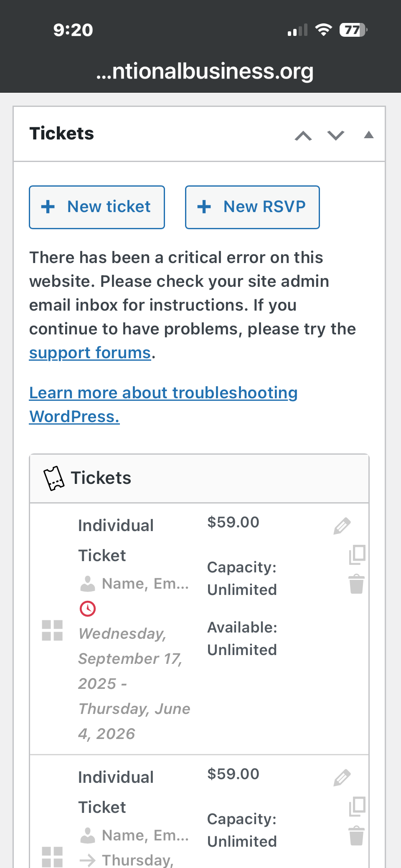
Task: Open Learn more about troubleshooting WordPress link
Action: point(163,405)
